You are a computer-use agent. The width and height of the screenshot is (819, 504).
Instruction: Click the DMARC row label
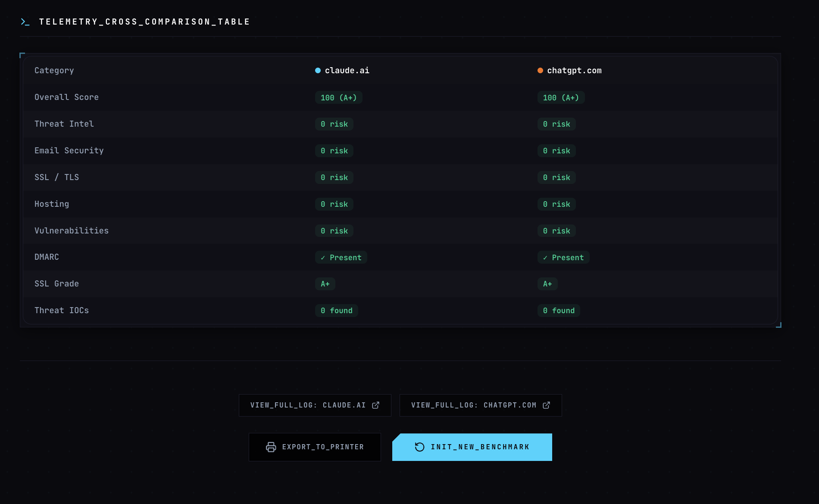coord(47,257)
